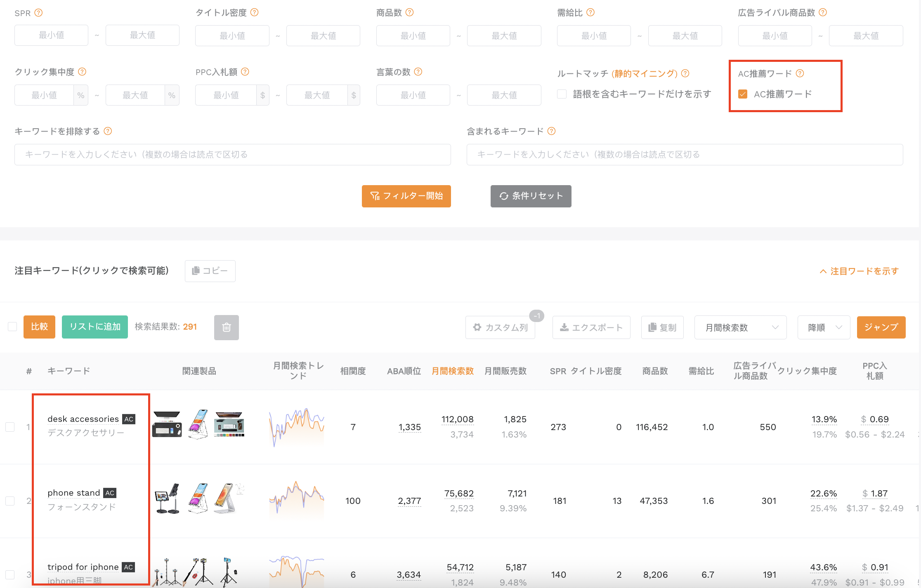Toggle the select-all checkbox beside 比較
Screen dimensions: 921x588
tap(12, 327)
